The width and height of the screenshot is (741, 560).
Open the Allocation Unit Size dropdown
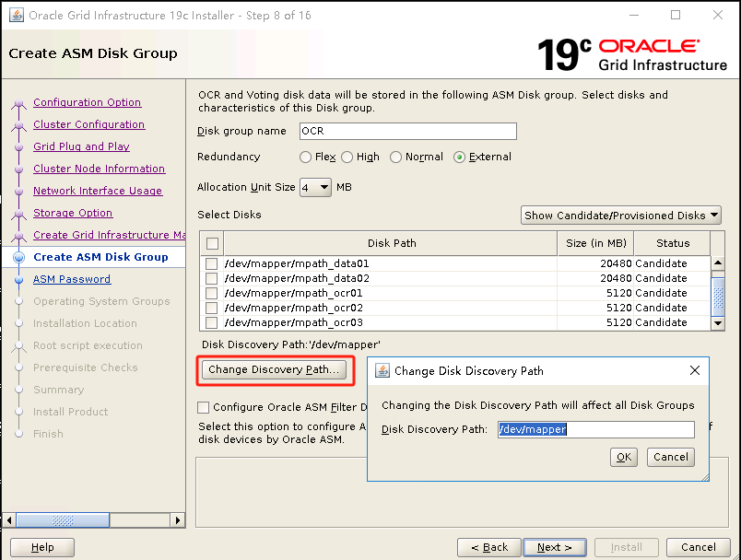coord(315,188)
